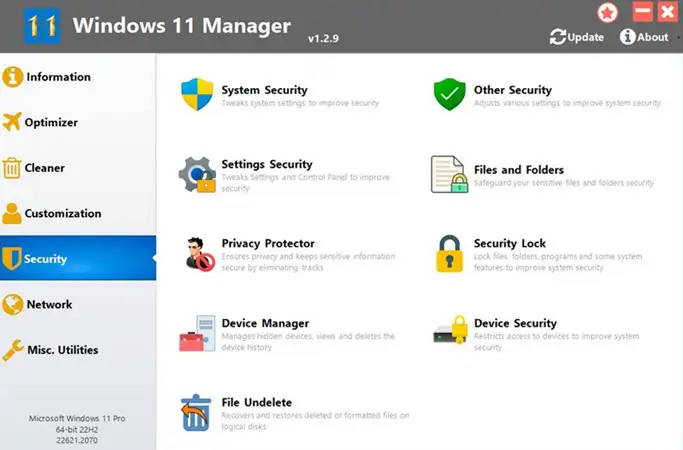
Task: Minimize the Windows 11 Manager window
Action: 642,11
